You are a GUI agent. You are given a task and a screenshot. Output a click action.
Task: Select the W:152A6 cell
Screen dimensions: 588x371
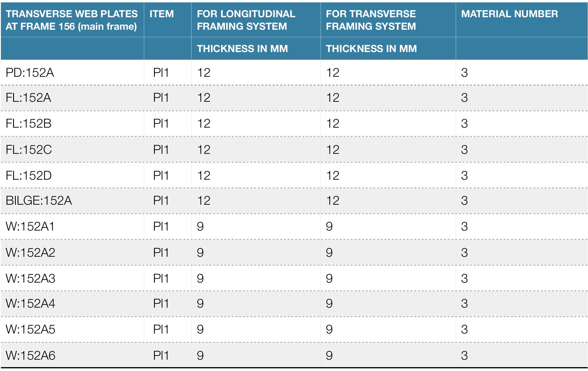click(x=30, y=356)
